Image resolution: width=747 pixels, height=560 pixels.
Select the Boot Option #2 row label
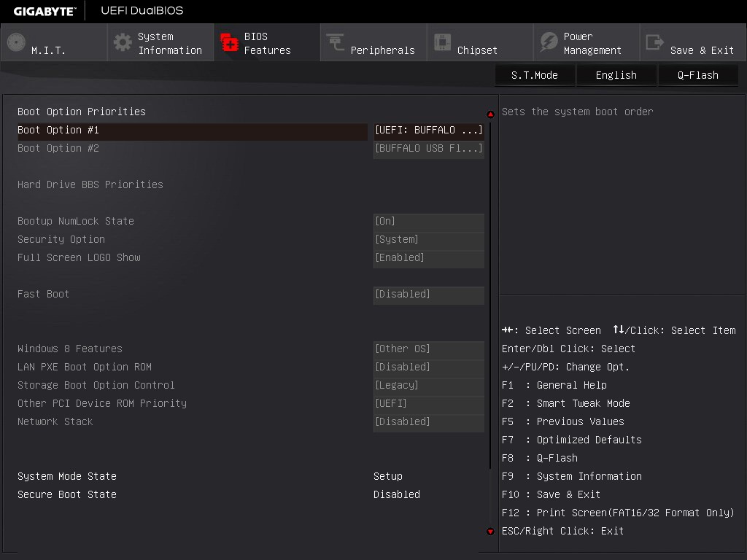tap(58, 149)
